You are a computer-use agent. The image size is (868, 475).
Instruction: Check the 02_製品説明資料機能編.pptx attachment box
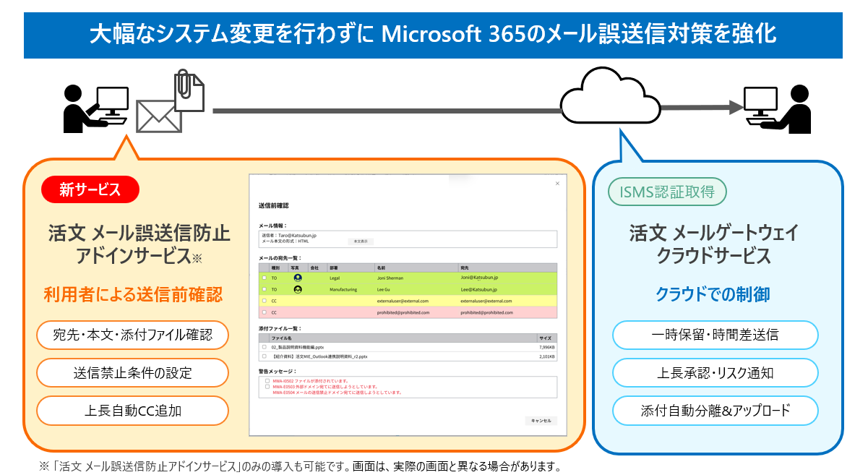264,347
